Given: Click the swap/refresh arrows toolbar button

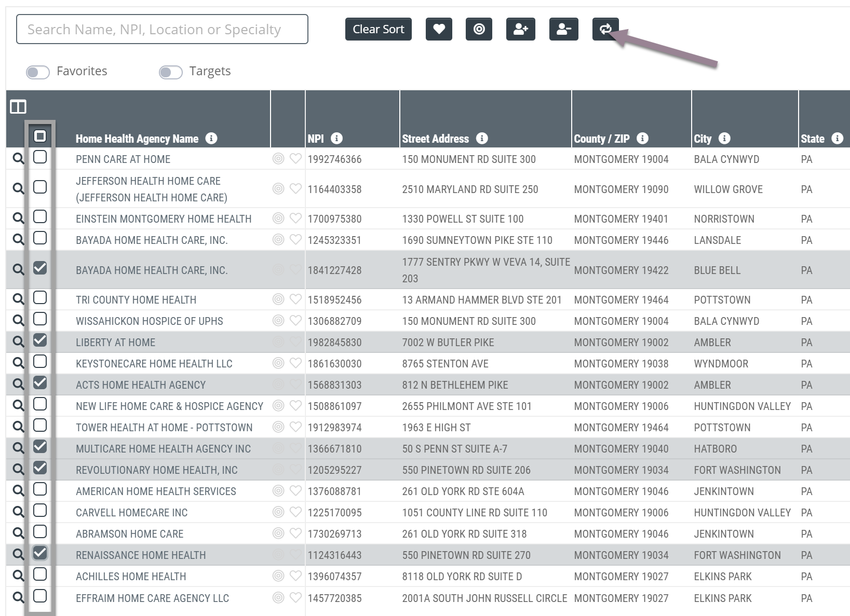Looking at the screenshot, I should click(x=605, y=29).
